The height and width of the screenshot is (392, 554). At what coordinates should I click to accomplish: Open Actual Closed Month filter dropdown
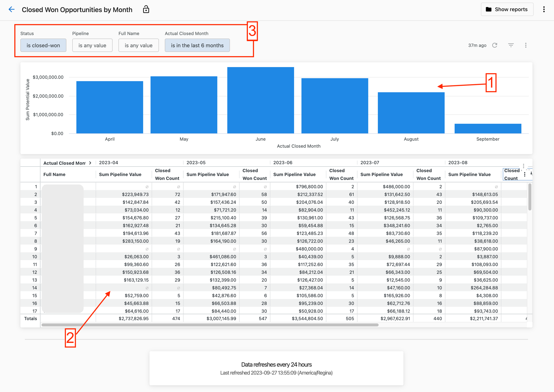pos(197,45)
